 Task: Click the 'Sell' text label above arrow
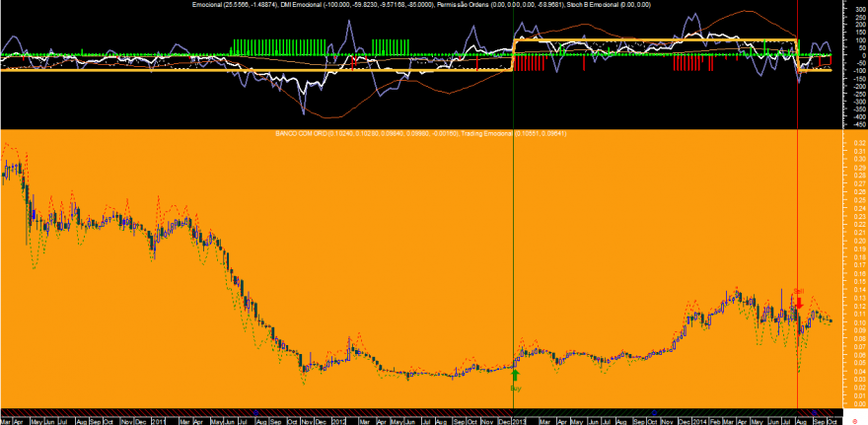tap(798, 291)
